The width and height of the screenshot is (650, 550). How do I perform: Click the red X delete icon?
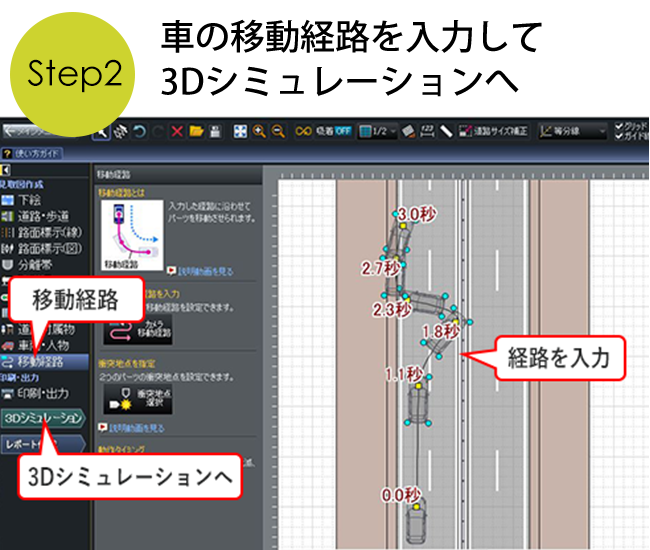(177, 131)
